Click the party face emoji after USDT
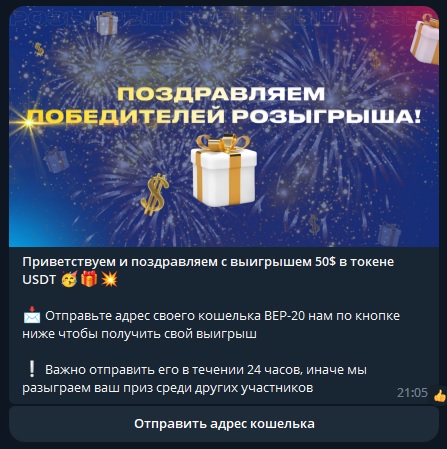The image size is (447, 449). pos(69,279)
